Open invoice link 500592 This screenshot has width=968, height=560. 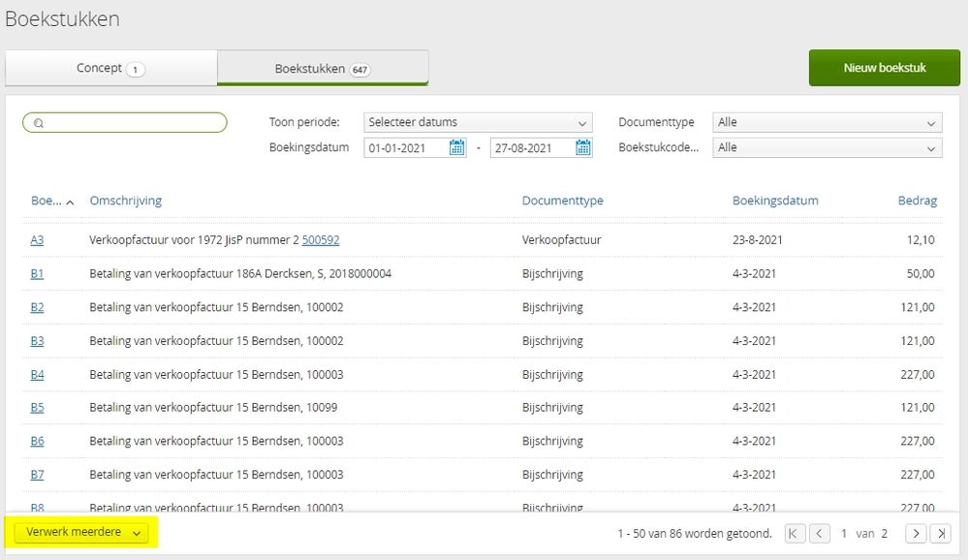[x=321, y=240]
